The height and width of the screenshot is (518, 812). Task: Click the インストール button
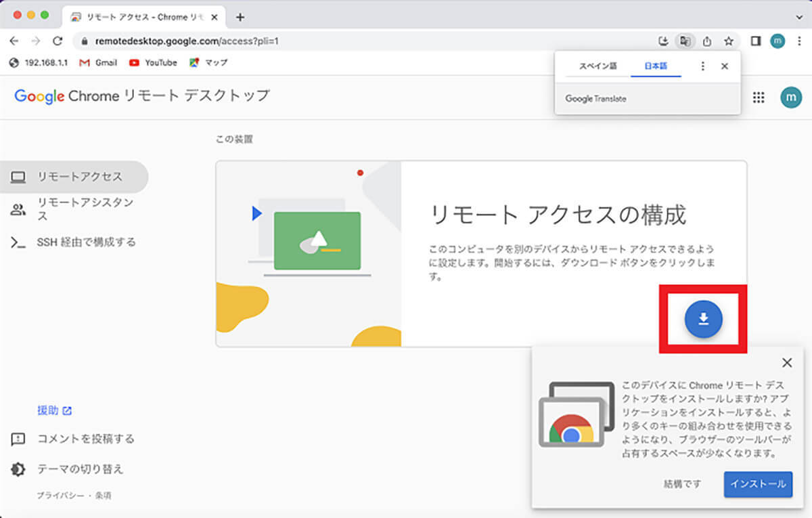click(x=758, y=484)
